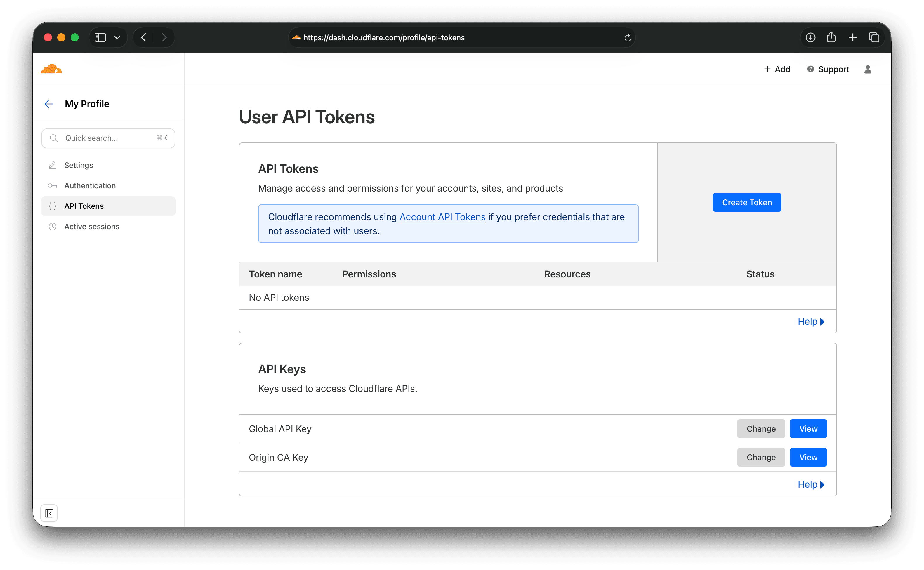The width and height of the screenshot is (924, 570).
Task: Open the Safari share icon
Action: coord(832,37)
